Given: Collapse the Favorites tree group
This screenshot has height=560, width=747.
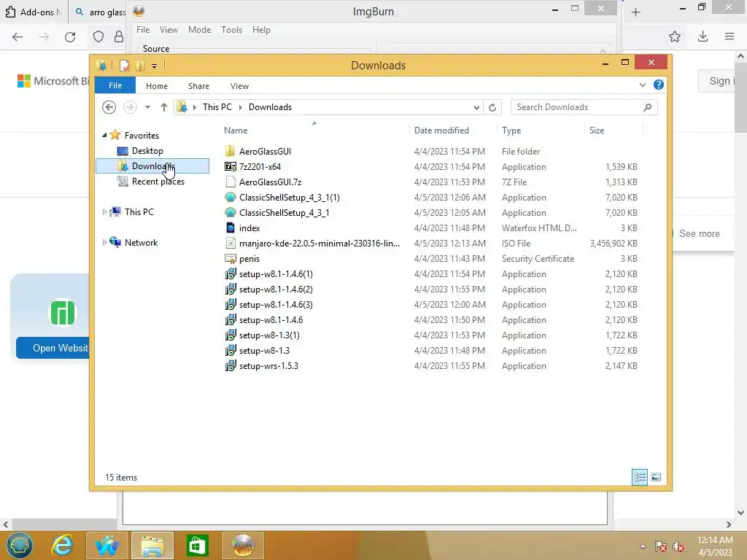Looking at the screenshot, I should click(104, 136).
